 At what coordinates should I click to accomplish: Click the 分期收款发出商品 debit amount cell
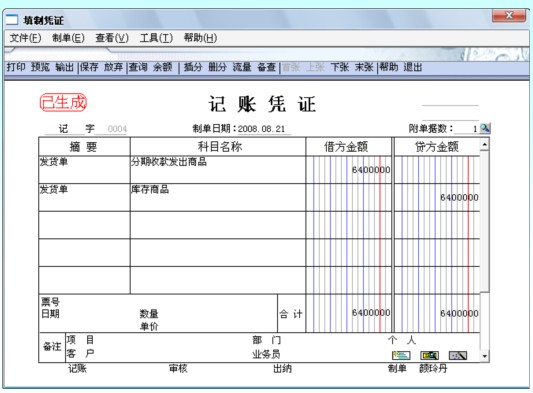348,170
